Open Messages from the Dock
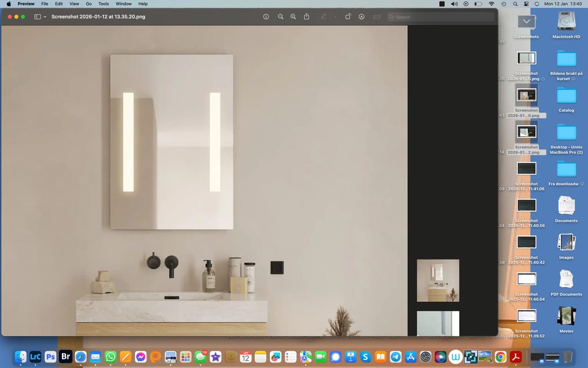 [201, 357]
